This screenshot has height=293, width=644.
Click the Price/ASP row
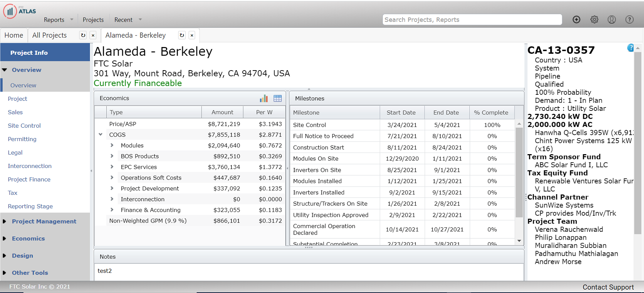[x=190, y=124]
